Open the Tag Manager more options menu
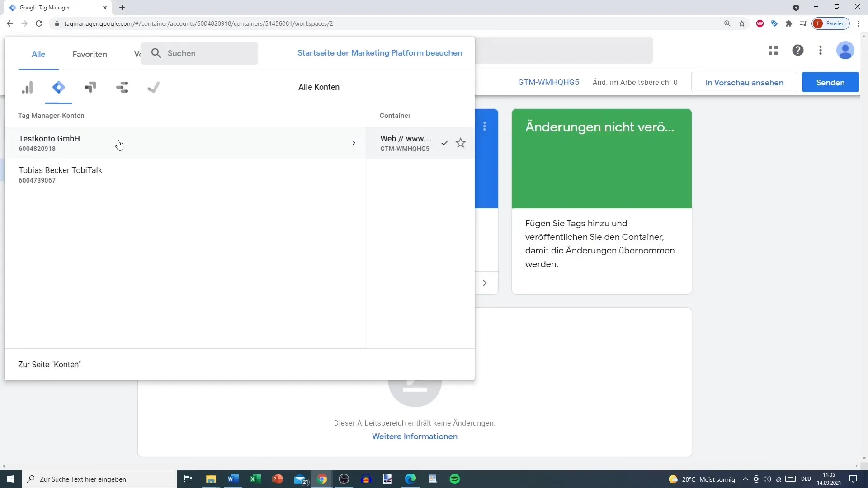 click(821, 50)
